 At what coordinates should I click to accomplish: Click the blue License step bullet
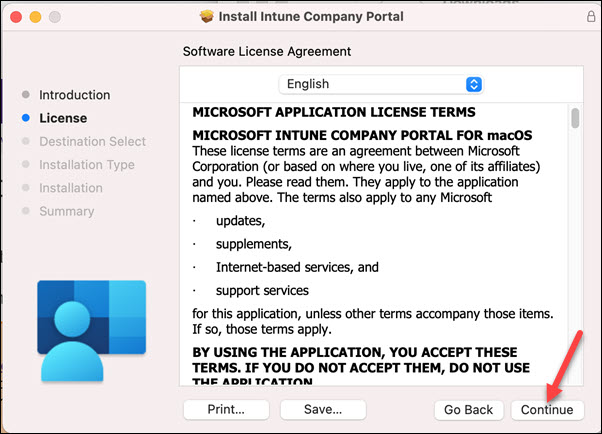26,118
